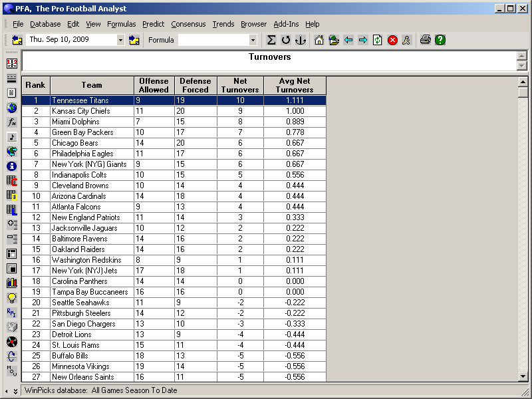This screenshot has width=532, height=399.
Task: Click the lines list sidebar icon
Action: 11,78
